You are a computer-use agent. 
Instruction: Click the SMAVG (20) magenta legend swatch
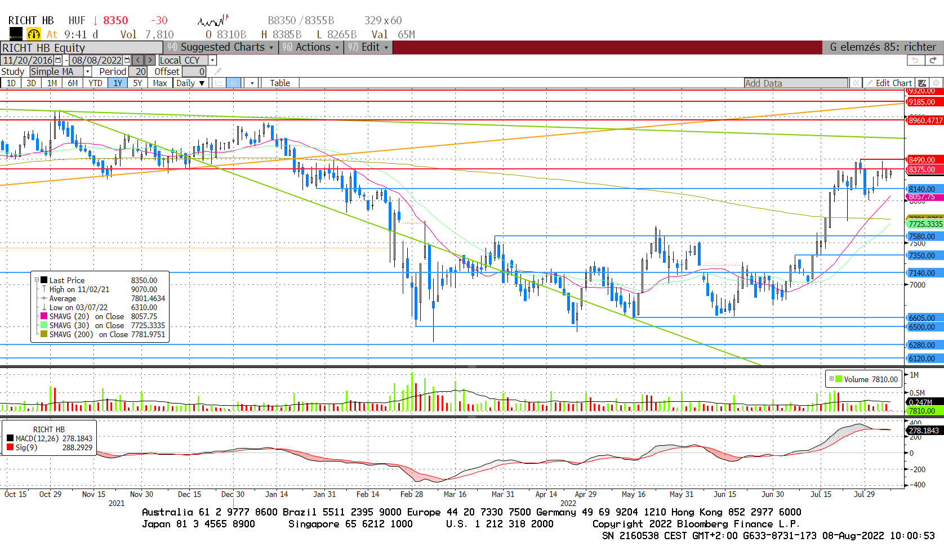coord(44,316)
